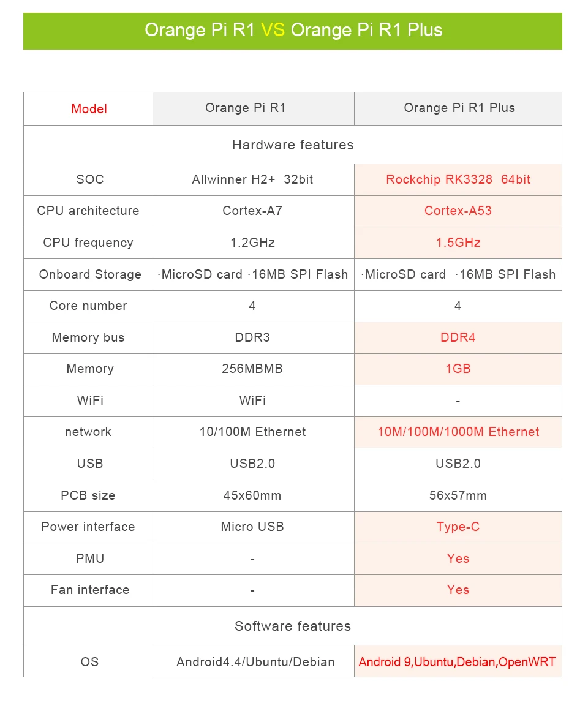Select the Cortex-A53 architecture cell
This screenshot has height=711, width=588.
tap(458, 211)
